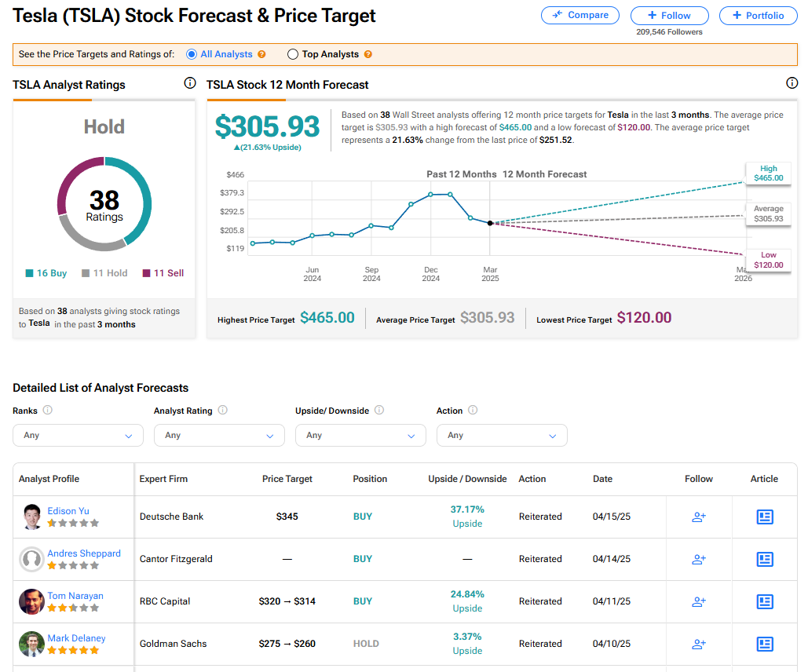
Task: Open Mark Delaney's analyst profile link
Action: click(76, 638)
